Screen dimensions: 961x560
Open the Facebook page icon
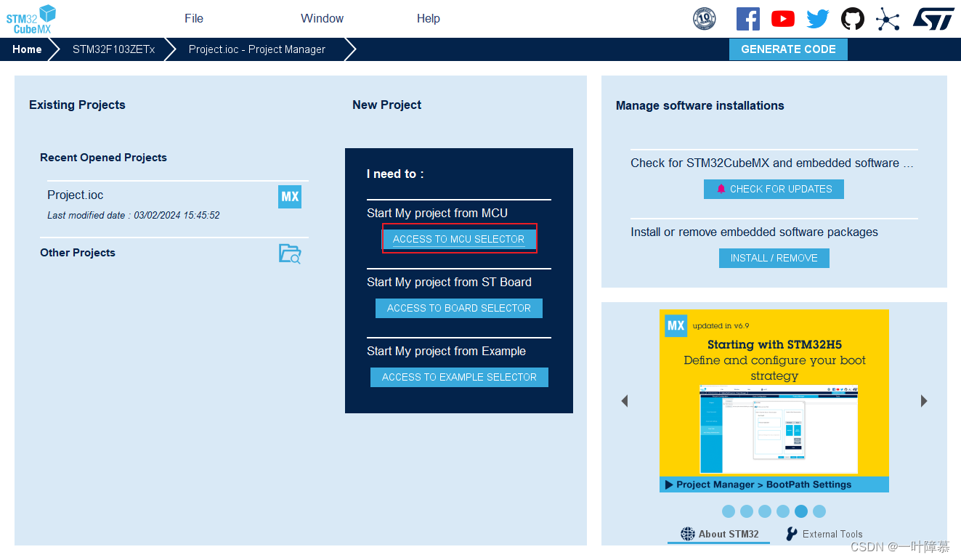click(x=748, y=19)
